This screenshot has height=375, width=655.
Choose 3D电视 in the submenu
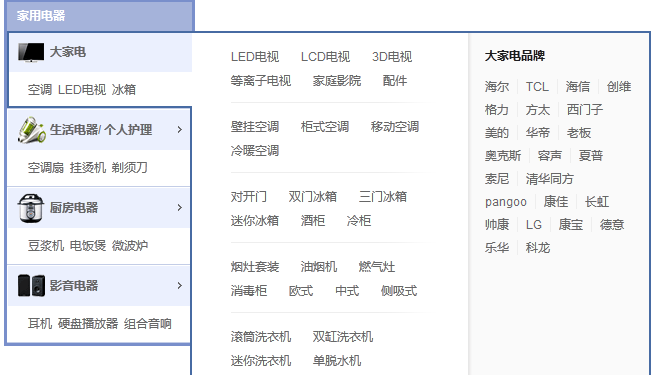click(x=392, y=56)
